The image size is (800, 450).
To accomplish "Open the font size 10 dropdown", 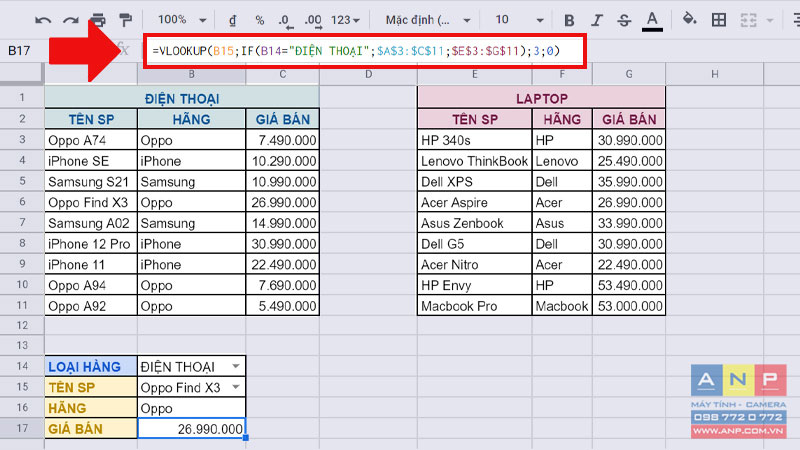I will coord(519,20).
